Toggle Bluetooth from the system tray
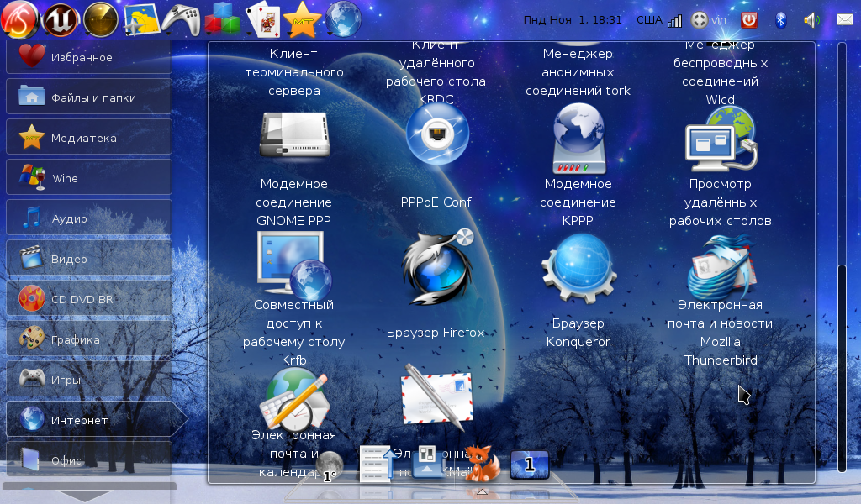 pyautogui.click(x=780, y=19)
